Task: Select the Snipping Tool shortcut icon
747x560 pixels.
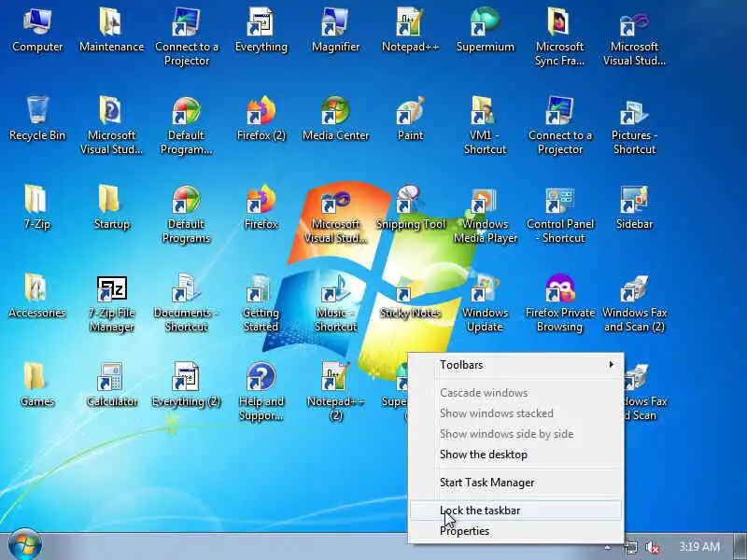Action: [x=410, y=207]
